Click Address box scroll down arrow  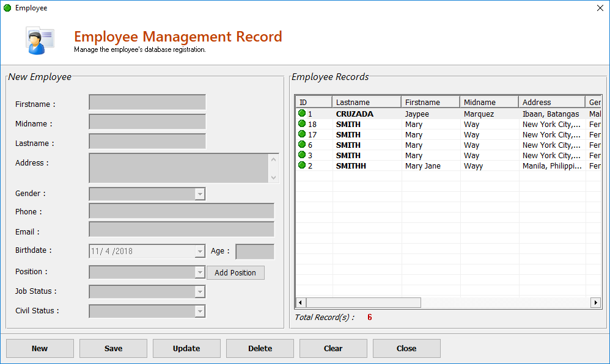tap(273, 177)
